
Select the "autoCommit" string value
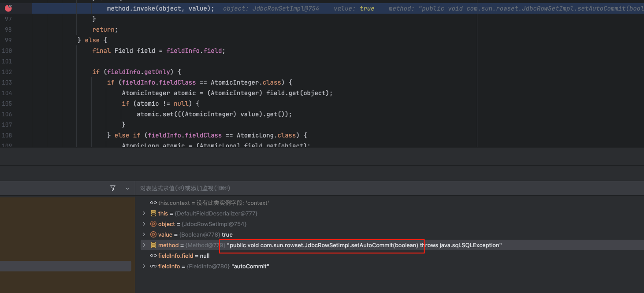250,266
